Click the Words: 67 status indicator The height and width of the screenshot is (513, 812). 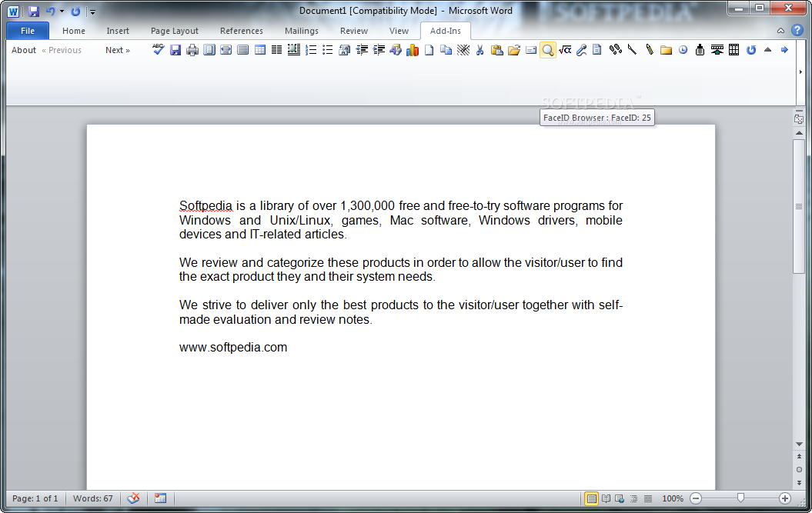point(92,498)
